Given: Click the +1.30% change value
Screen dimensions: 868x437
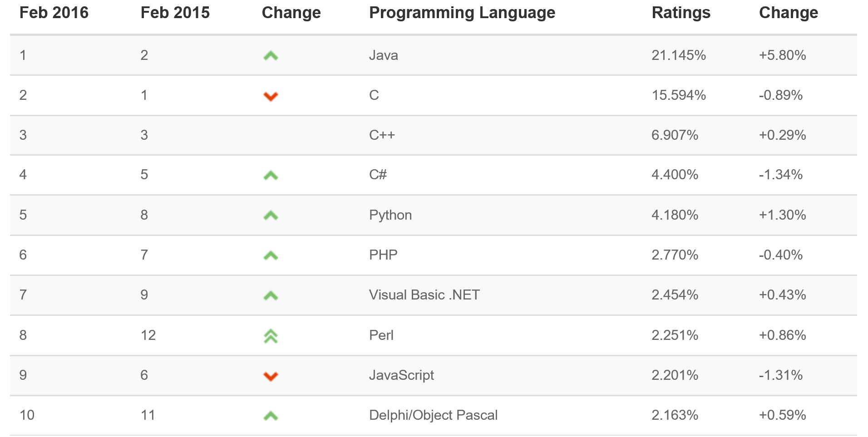Looking at the screenshot, I should (783, 215).
